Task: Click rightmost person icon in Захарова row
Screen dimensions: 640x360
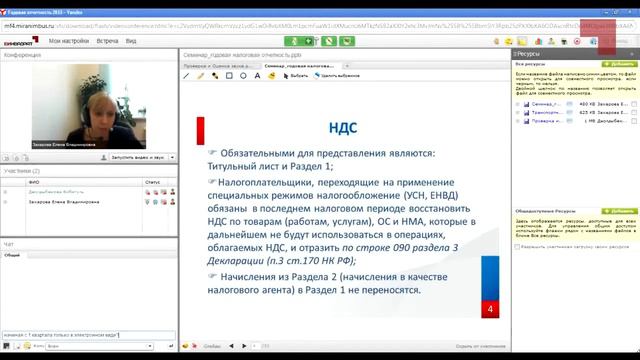Action: click(173, 202)
